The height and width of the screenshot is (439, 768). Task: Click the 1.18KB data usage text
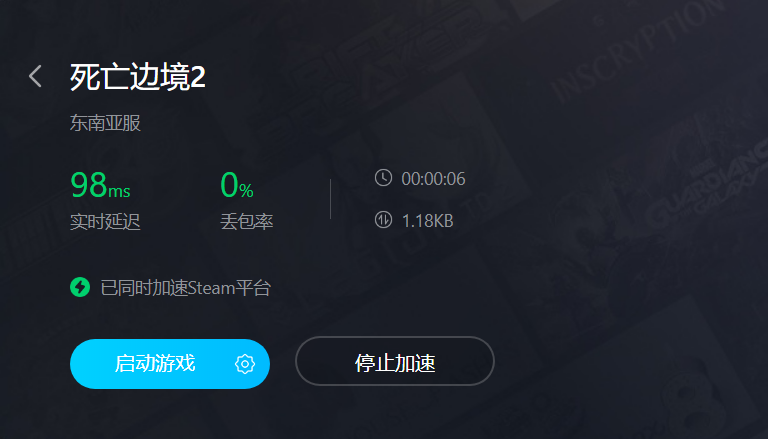[428, 221]
